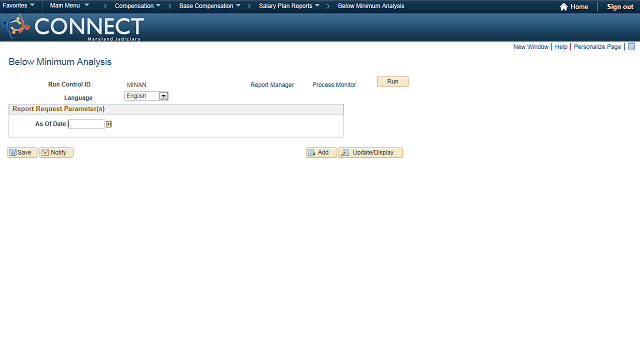Viewport: 640px width, 360px height.
Task: Click the Below Minimum Analysis breadcrumb
Action: click(x=371, y=6)
